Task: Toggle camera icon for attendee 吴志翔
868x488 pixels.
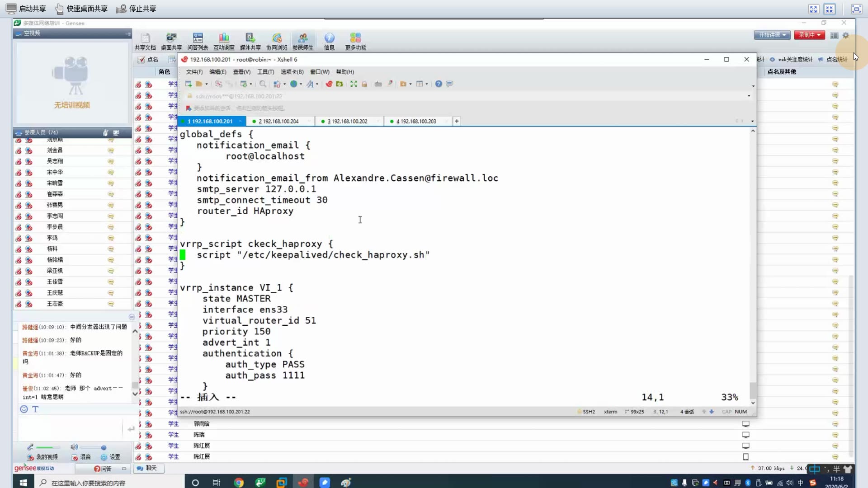Action: pos(29,161)
